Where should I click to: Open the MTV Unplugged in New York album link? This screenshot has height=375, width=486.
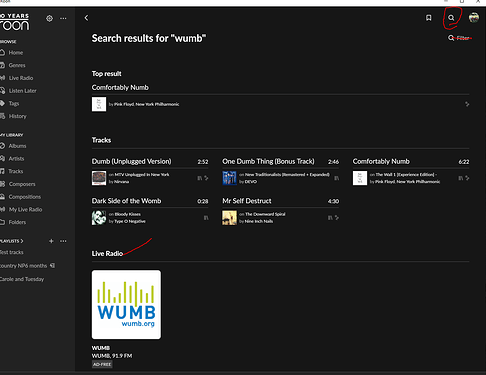tap(142, 175)
